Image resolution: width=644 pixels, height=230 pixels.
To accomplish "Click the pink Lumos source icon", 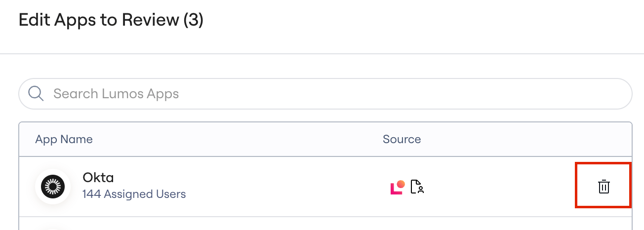I will coord(398,187).
